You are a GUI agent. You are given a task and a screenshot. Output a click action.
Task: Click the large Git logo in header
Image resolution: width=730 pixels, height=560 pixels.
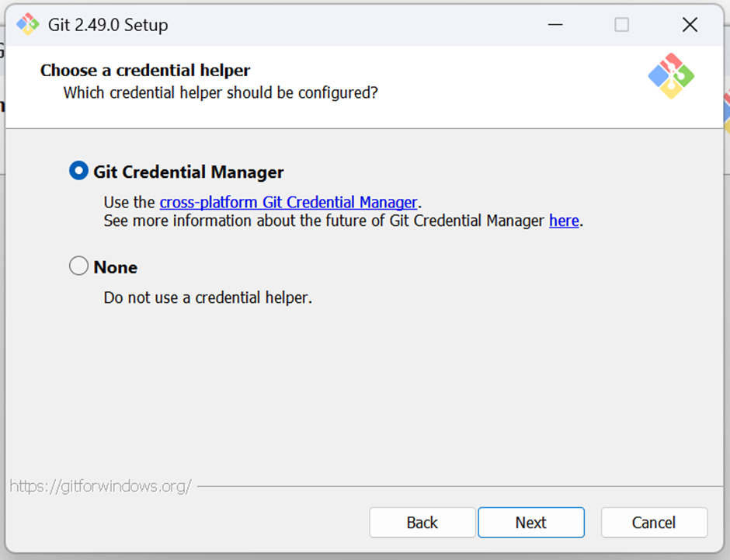point(671,76)
